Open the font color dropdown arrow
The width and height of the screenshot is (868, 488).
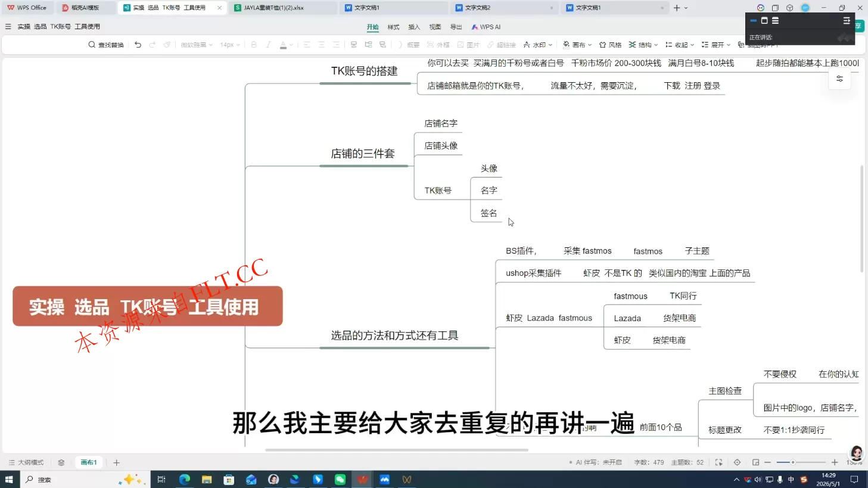pos(291,45)
